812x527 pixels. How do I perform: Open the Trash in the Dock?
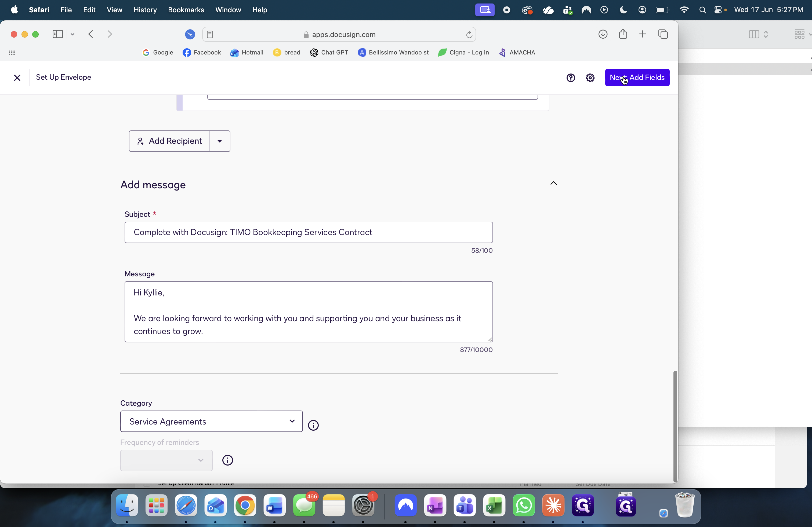[685, 505]
